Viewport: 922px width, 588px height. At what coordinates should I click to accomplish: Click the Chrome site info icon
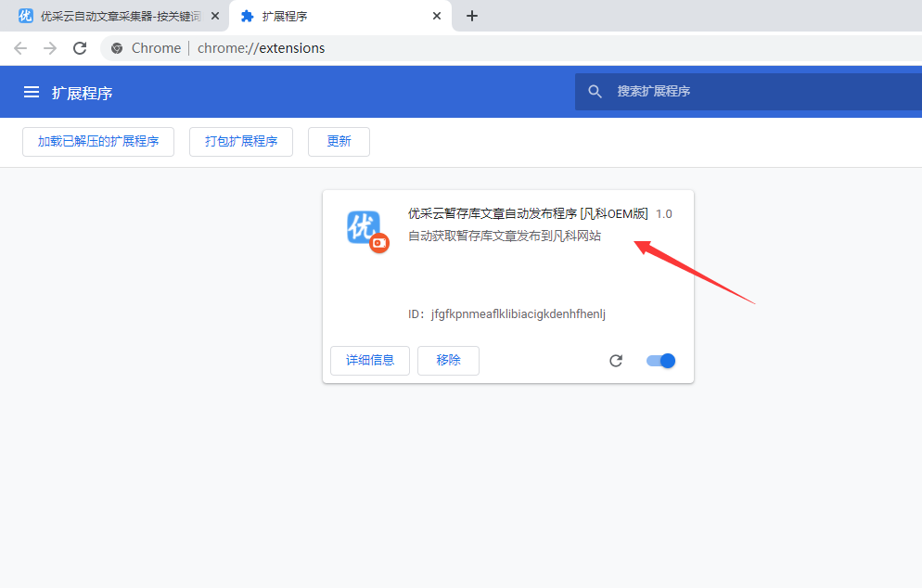tap(117, 48)
